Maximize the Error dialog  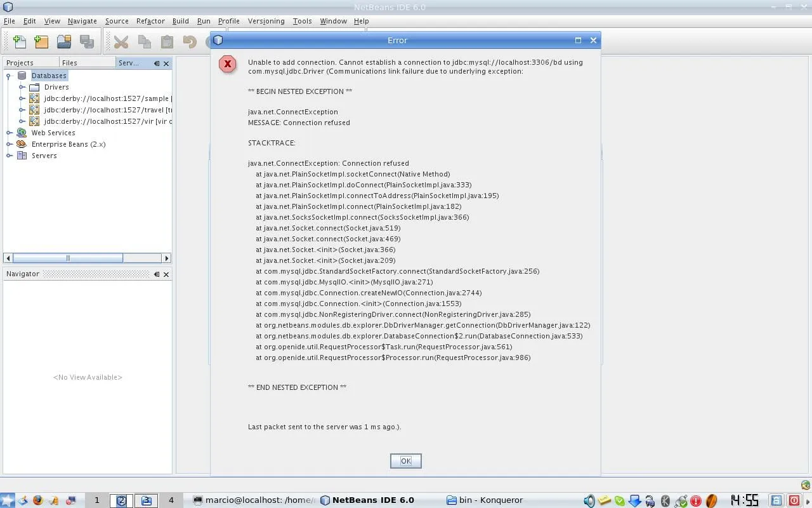pos(578,40)
